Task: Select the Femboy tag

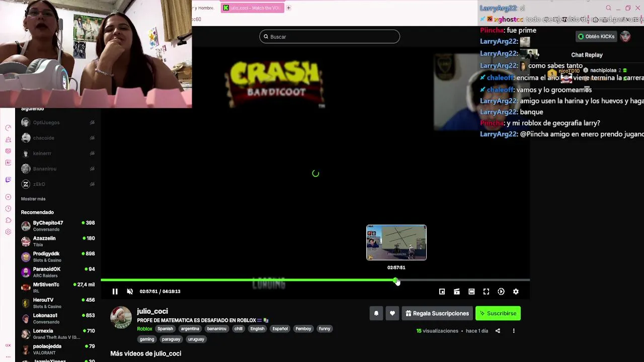Action: [303, 329]
